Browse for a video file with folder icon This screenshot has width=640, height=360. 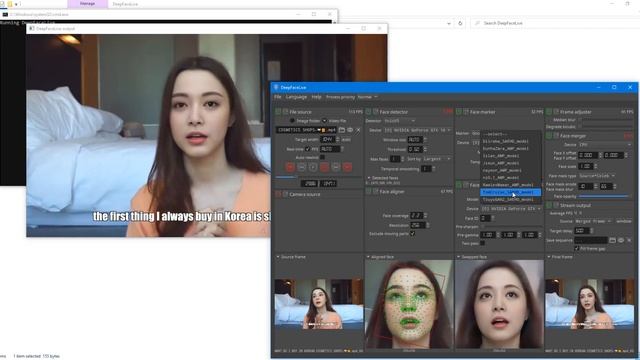pos(342,130)
